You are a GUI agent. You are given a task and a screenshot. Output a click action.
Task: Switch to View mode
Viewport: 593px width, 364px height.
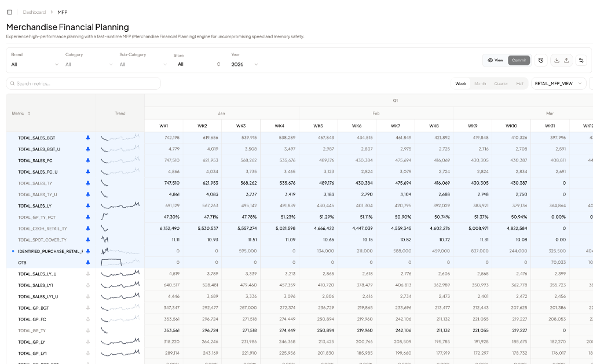pyautogui.click(x=495, y=60)
